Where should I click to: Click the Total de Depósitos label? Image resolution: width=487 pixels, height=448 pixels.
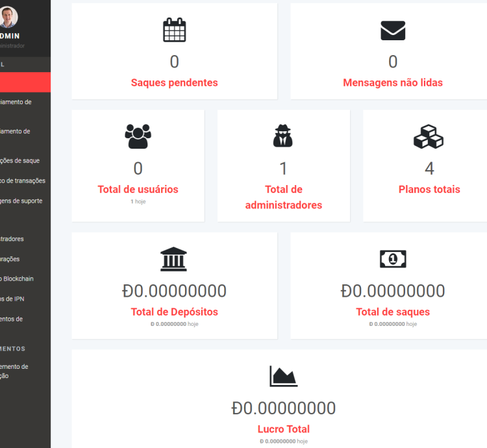click(174, 312)
